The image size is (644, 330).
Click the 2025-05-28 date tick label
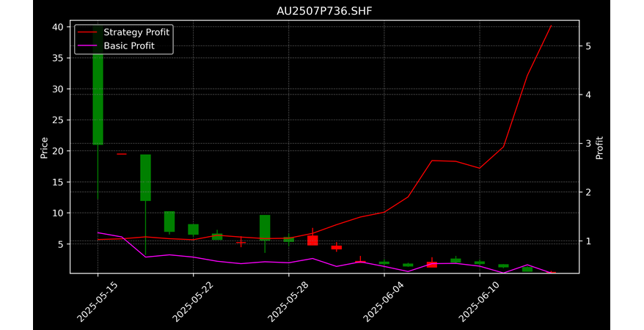(x=288, y=302)
